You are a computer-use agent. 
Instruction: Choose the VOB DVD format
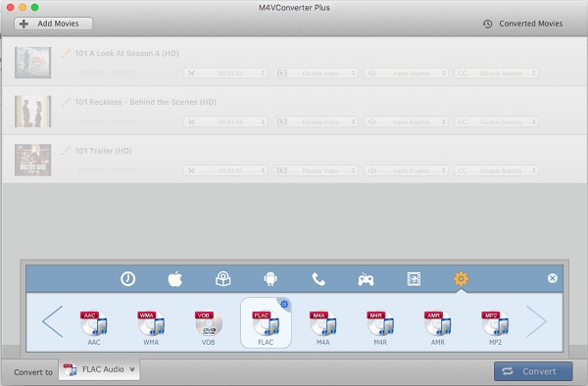(x=209, y=327)
